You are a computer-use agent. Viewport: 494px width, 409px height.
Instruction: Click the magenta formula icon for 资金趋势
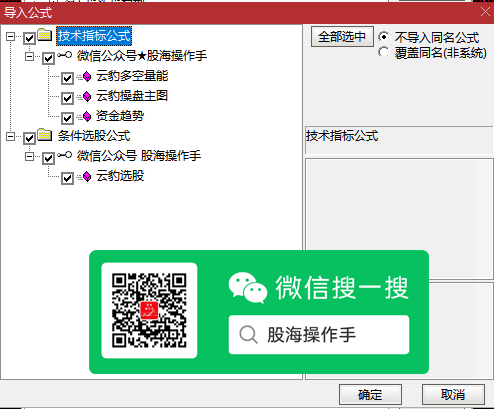point(87,116)
